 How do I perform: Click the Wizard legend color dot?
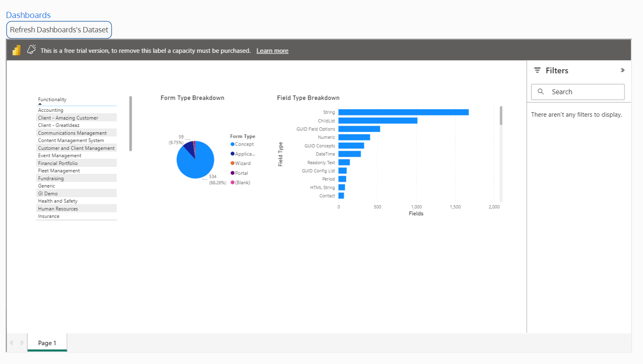[x=232, y=163]
